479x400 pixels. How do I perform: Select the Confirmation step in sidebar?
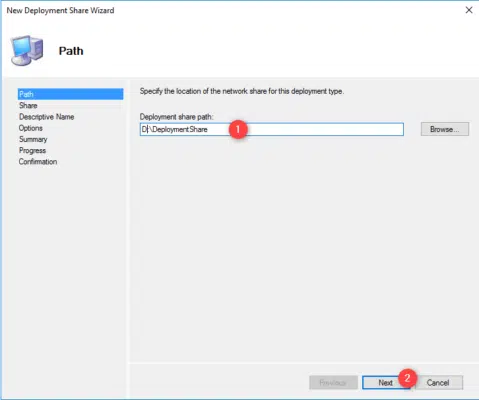pyautogui.click(x=38, y=162)
